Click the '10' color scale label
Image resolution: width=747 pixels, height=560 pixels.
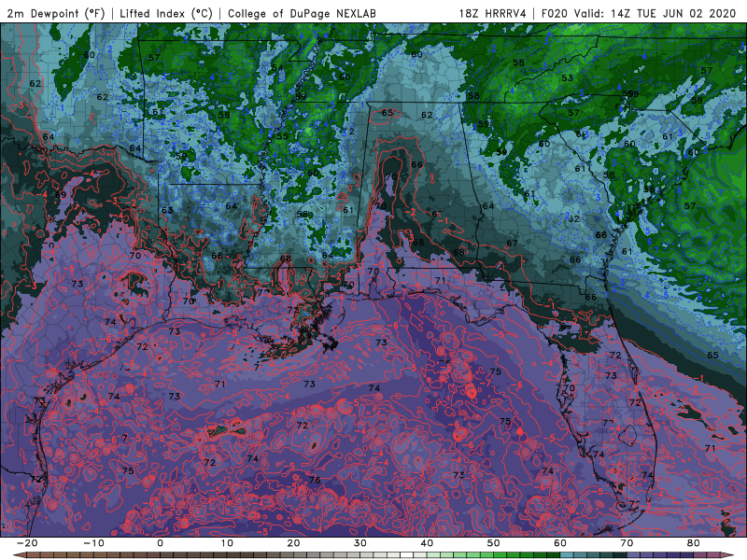(x=227, y=543)
